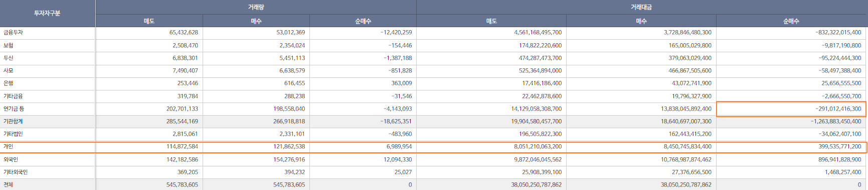868x190 pixels.
Task: Click the 외국인 net volume 12,094,330
Action: pos(398,159)
